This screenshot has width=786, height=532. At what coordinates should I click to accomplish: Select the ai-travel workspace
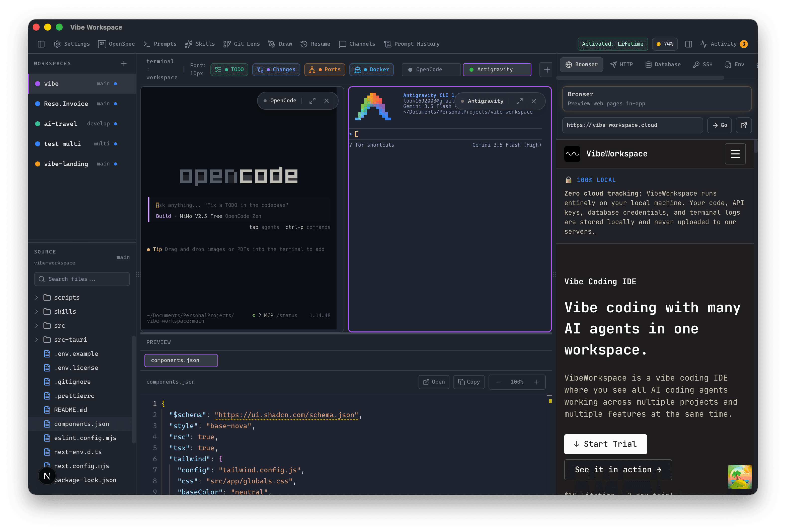[82, 124]
